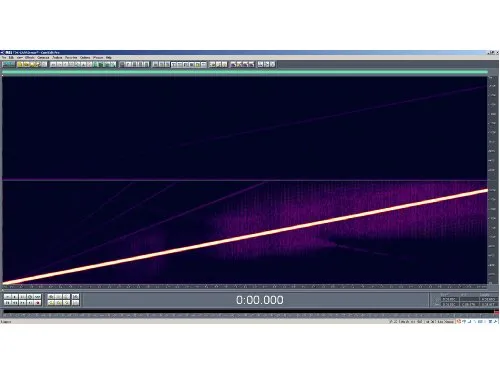Image resolution: width=500 pixels, height=375 pixels.
Task: Click the Zoom Out Full icon
Action: [x=66, y=296]
